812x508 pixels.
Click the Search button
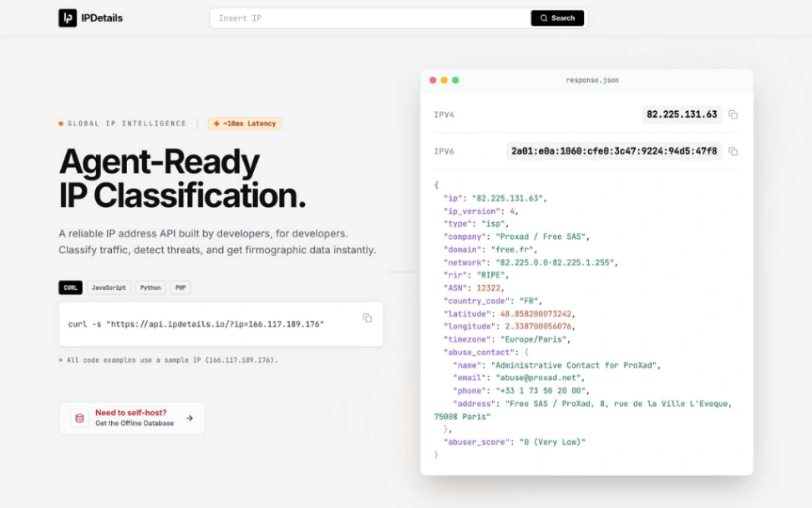[x=557, y=18]
